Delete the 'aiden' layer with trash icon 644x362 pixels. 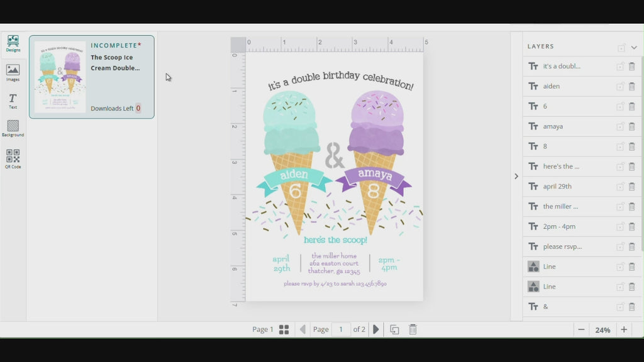631,86
